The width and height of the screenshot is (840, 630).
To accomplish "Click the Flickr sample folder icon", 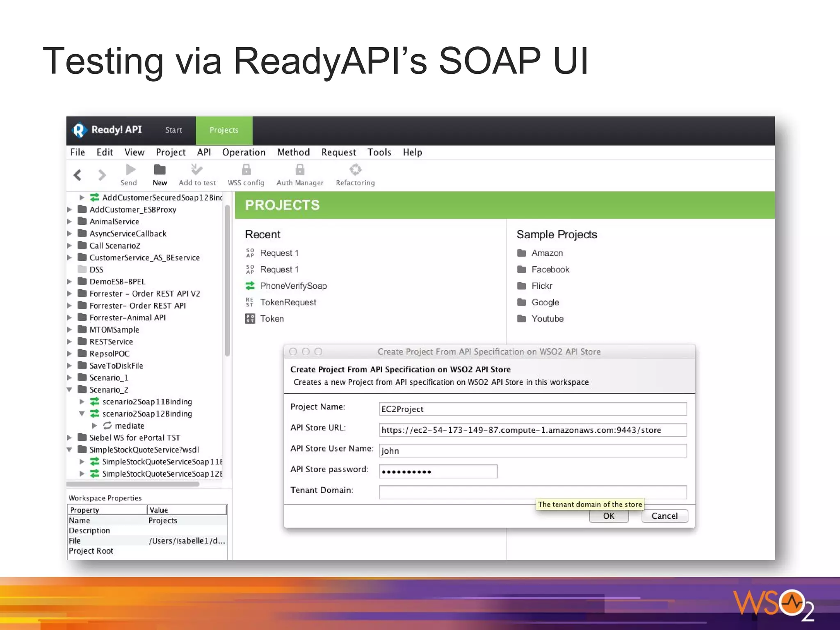I will pyautogui.click(x=522, y=286).
